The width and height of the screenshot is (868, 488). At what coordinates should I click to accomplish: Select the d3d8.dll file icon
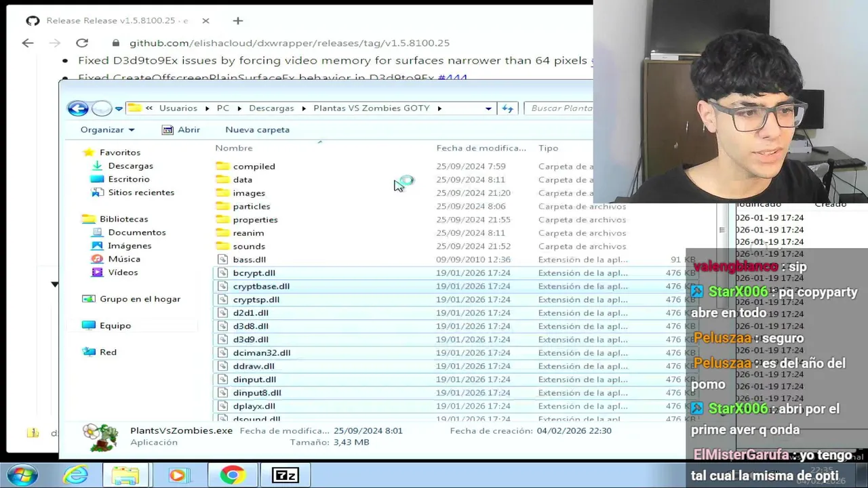(x=223, y=326)
